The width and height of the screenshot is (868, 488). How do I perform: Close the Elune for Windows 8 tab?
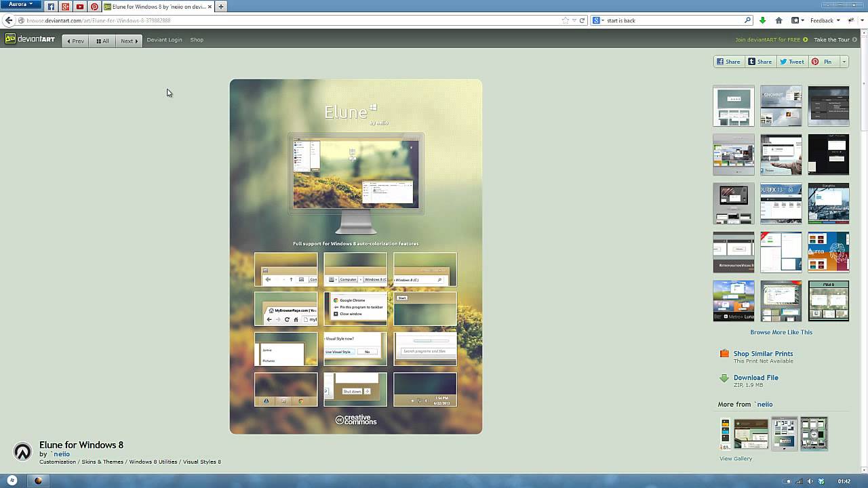(x=210, y=7)
